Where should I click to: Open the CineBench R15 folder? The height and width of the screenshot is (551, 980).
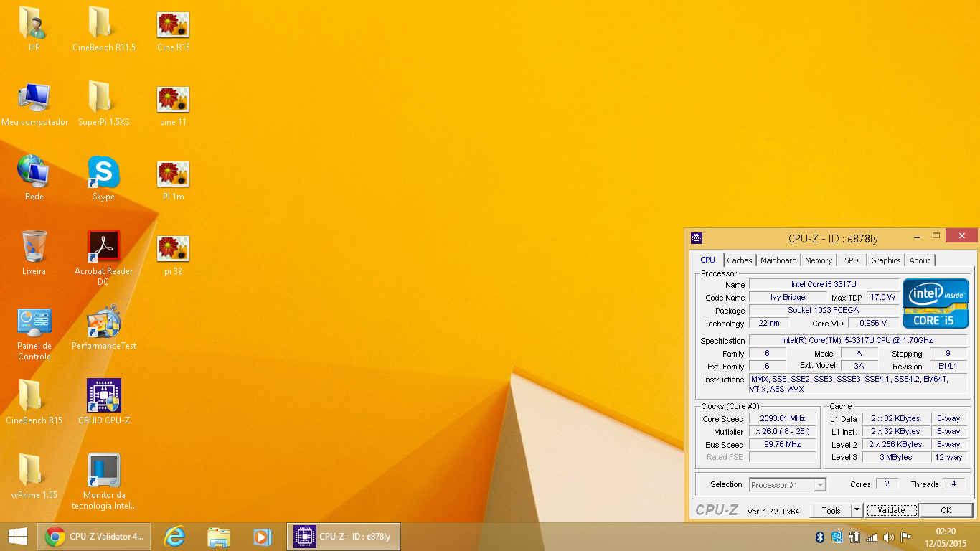pyautogui.click(x=34, y=402)
